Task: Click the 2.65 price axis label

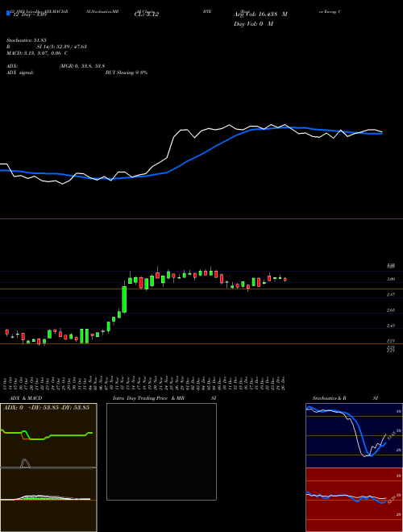Action: coord(391,310)
